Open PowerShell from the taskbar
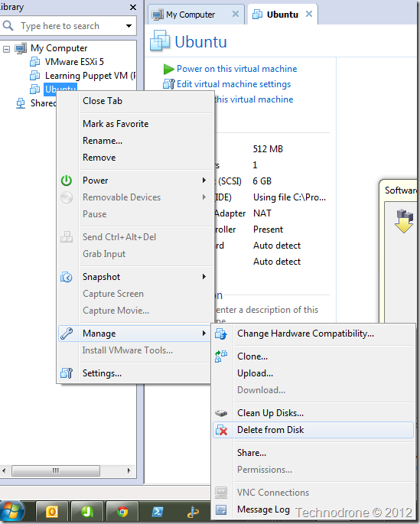 click(158, 512)
